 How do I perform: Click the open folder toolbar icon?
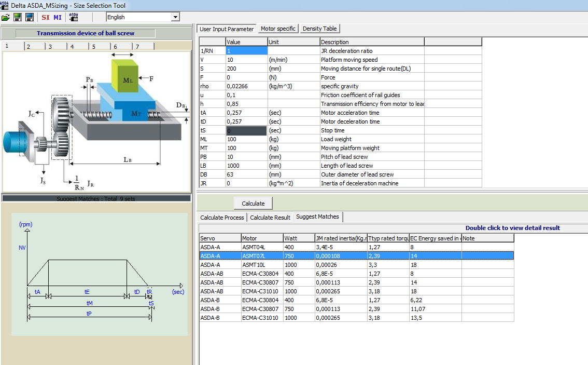point(6,17)
